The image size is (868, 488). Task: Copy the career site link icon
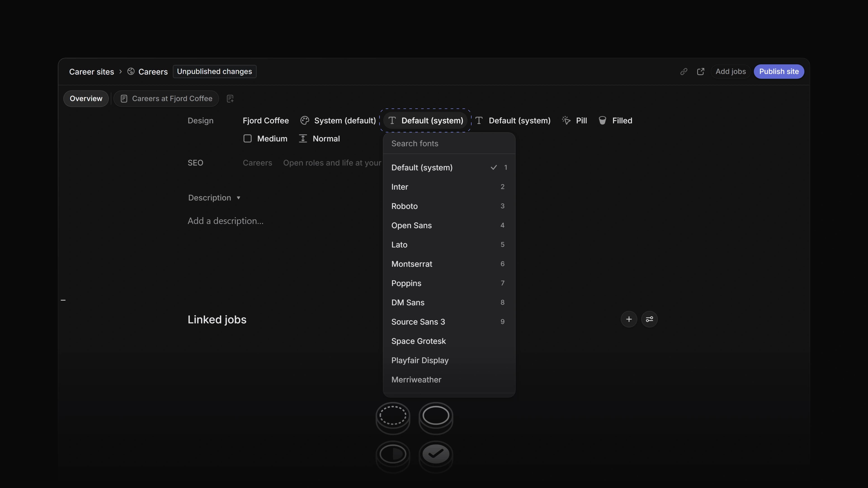683,71
